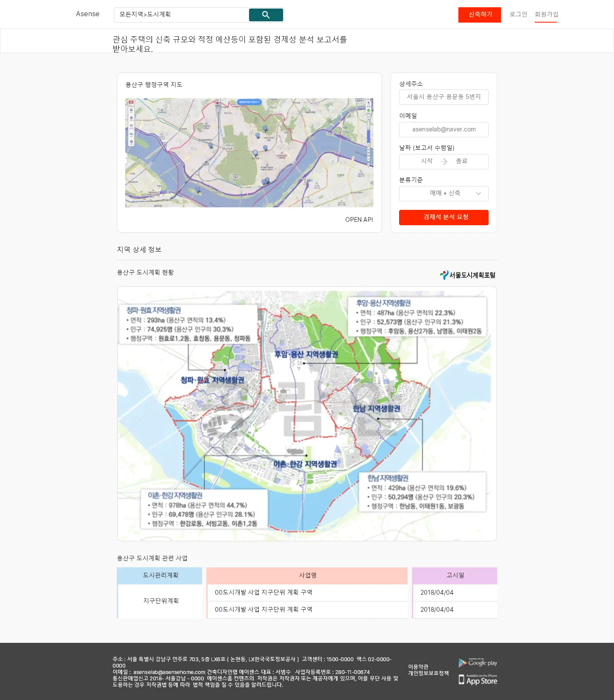Click the 모든지역>도시계획 search field
This screenshot has width=614, height=700.
(x=181, y=15)
